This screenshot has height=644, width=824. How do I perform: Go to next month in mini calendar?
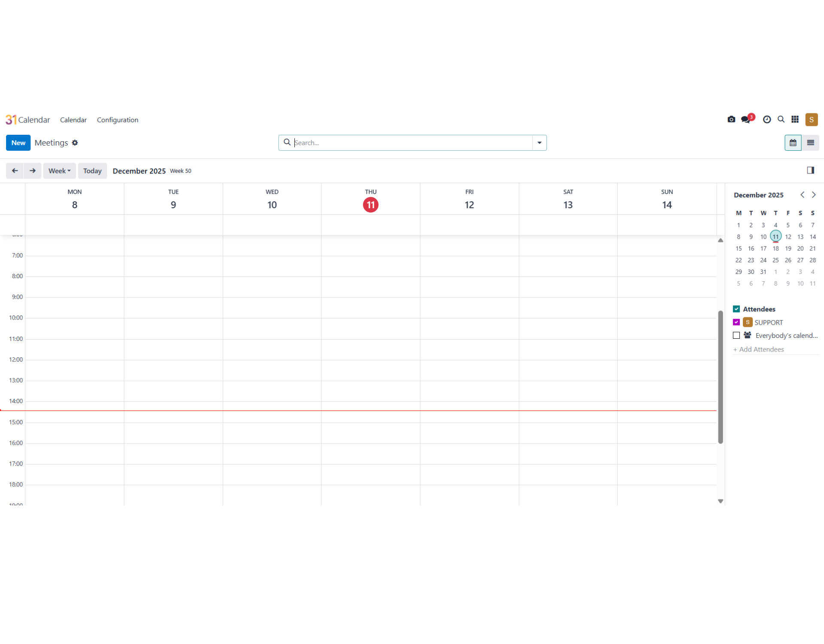[x=814, y=195]
